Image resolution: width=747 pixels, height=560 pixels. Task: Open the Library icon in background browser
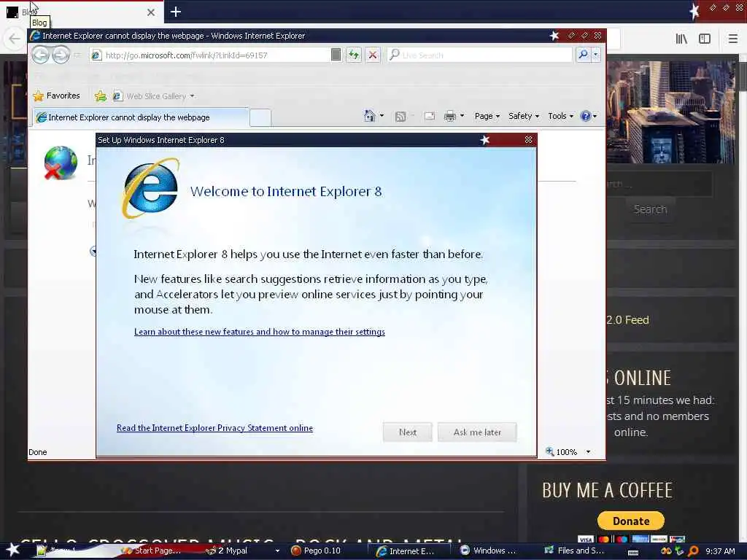point(681,39)
